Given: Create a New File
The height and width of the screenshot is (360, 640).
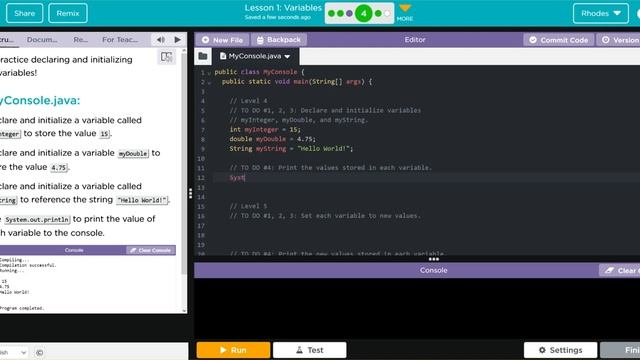Looking at the screenshot, I should click(222, 40).
